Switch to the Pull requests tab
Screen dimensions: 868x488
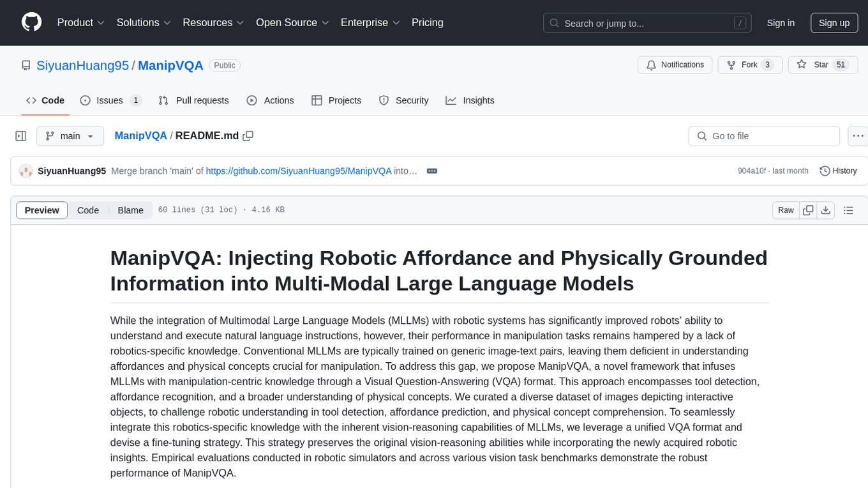pyautogui.click(x=193, y=100)
